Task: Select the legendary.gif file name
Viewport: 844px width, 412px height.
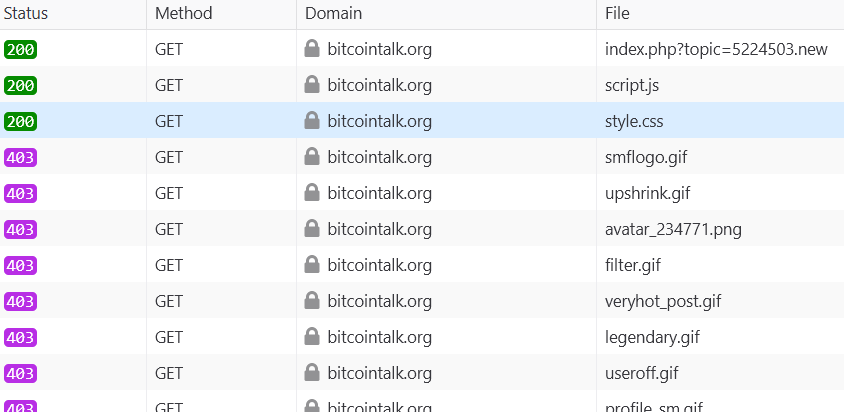Action: [x=652, y=338]
